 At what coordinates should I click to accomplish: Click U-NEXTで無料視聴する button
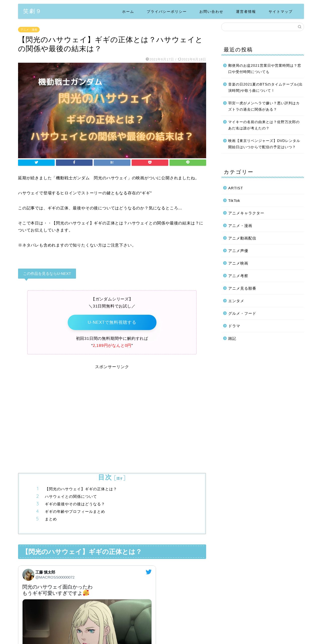point(112,322)
